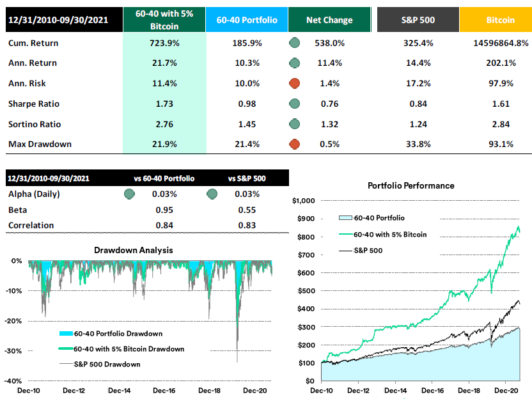Select the '60-40 with 5% Bitcoin' column header

point(164,20)
